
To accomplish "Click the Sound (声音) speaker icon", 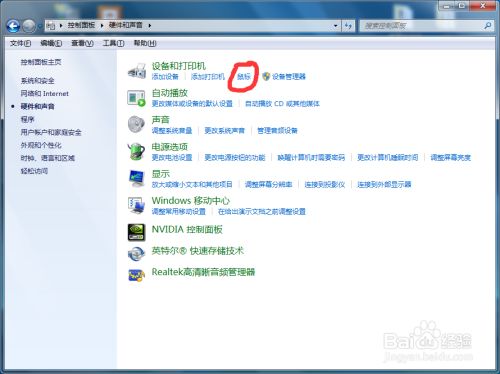I will point(136,124).
